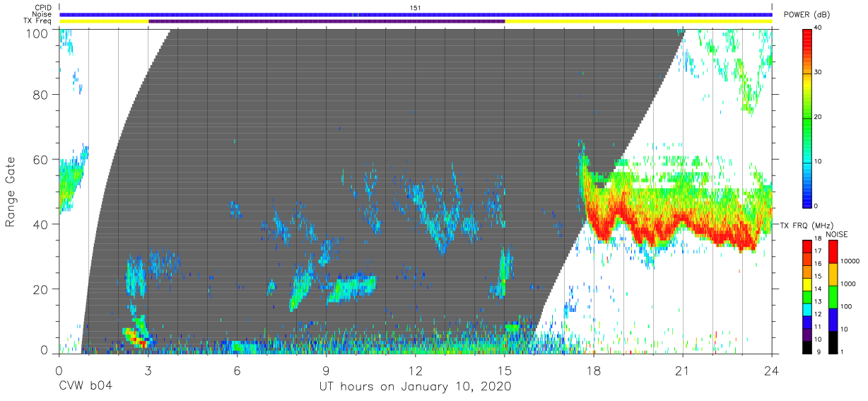The image size is (868, 401).
Task: Click the red-yellow echo patch near hour 3
Action: pos(136,337)
